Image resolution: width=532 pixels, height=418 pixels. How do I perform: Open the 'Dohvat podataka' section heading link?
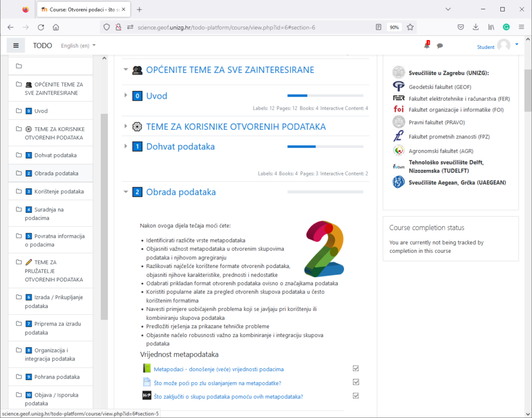coord(180,146)
